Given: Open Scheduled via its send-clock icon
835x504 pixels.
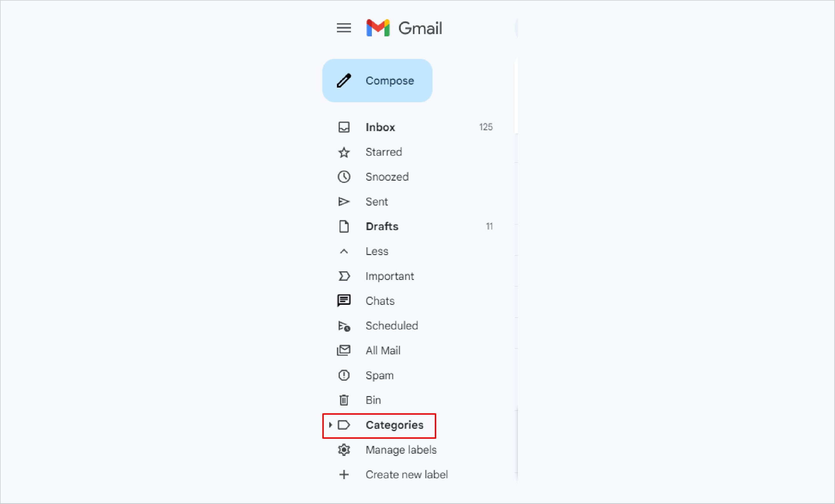Looking at the screenshot, I should point(344,325).
